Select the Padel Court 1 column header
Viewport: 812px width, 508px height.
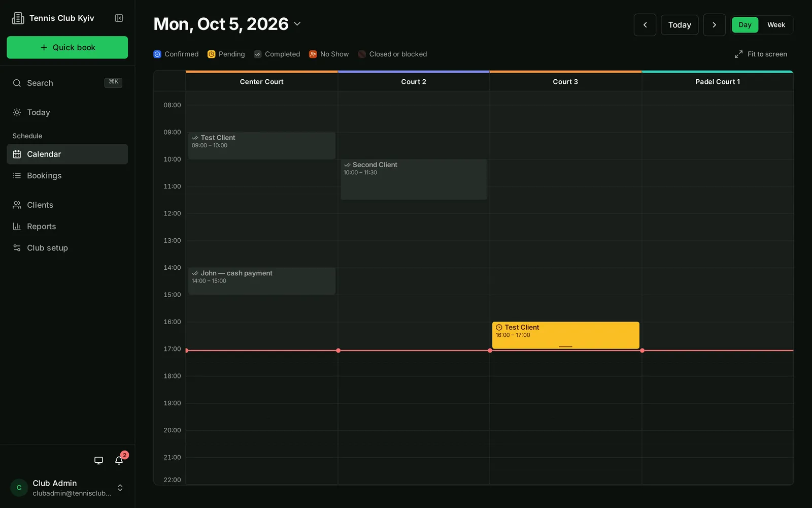[718, 82]
